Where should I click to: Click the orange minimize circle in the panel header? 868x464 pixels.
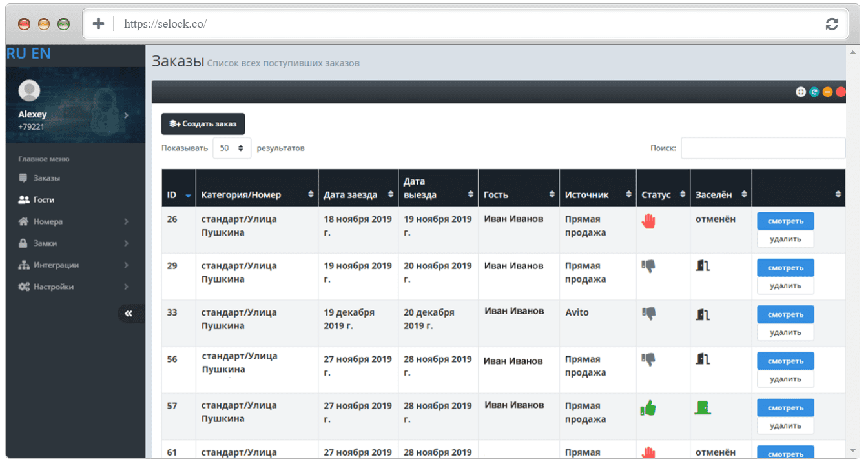point(827,92)
